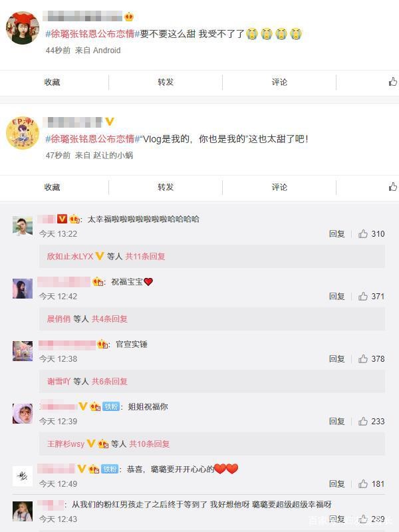Open the crown badge beside first username

coord(129,16)
